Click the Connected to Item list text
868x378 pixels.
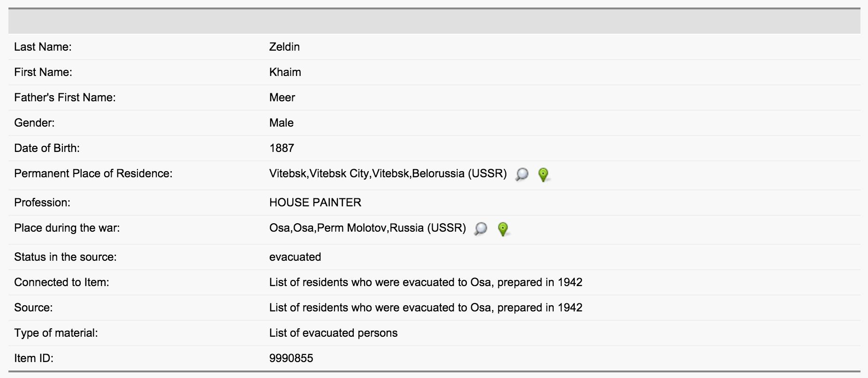[426, 282]
